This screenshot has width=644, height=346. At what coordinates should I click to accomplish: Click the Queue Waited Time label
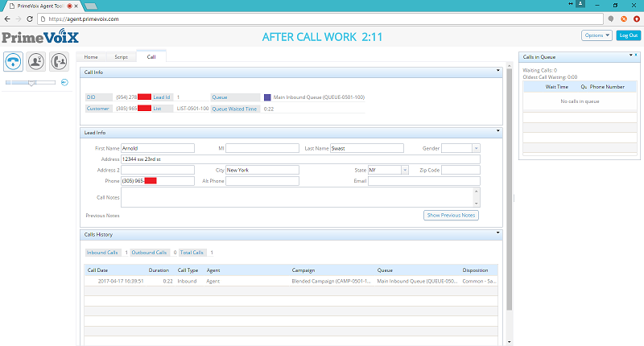click(234, 109)
